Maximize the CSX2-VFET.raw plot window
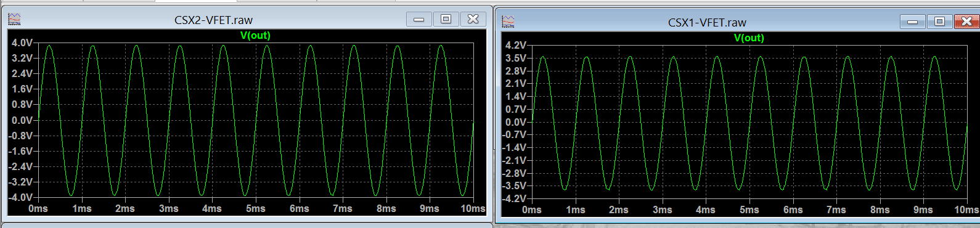The width and height of the screenshot is (980, 228). tap(446, 19)
